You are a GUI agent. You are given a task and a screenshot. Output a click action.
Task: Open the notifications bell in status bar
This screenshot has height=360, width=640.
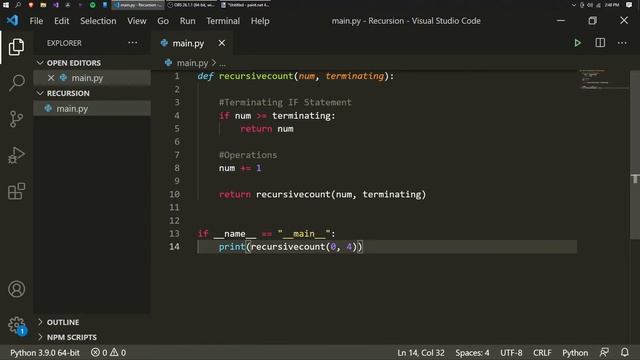[624, 352]
